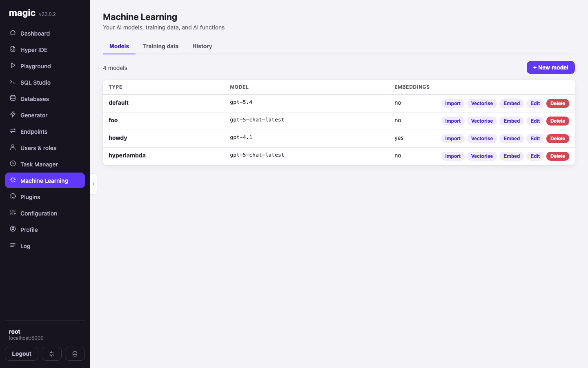Go to SQL Studio

[45, 82]
